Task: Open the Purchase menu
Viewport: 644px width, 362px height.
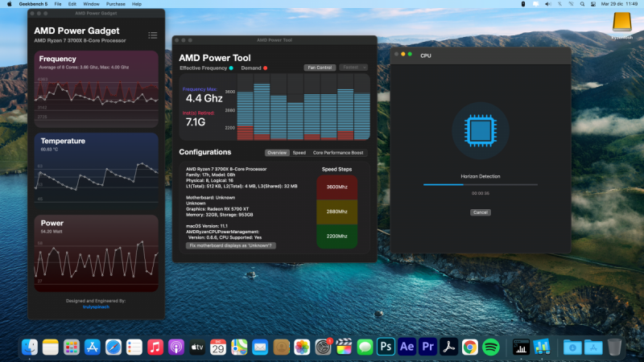Action: point(116,4)
